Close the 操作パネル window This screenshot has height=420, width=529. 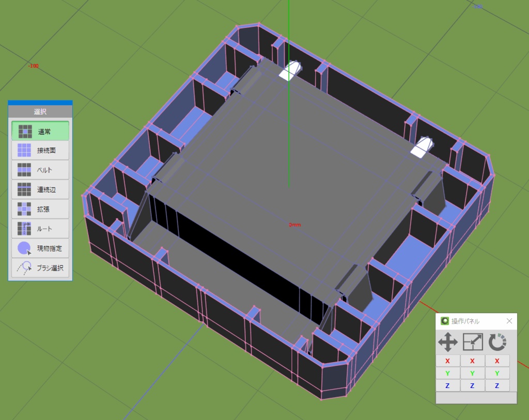(x=509, y=321)
